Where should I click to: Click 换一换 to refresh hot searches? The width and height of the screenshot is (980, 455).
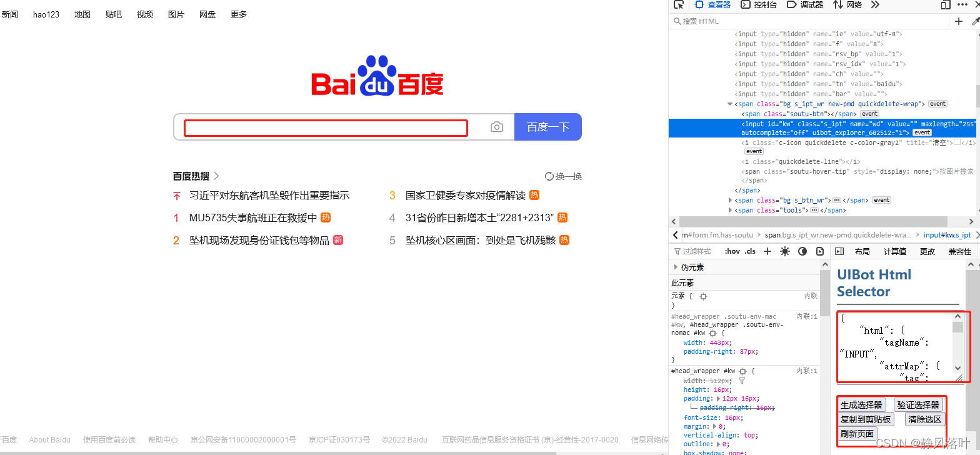click(x=564, y=176)
